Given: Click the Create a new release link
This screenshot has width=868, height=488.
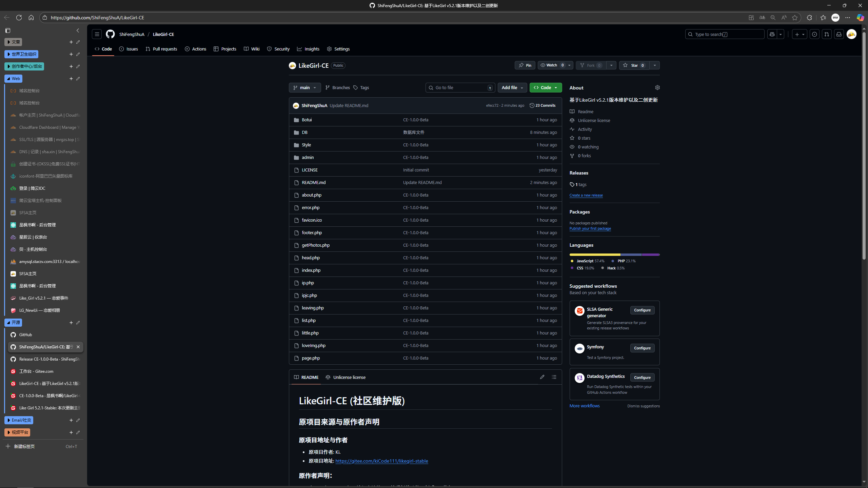Looking at the screenshot, I should point(586,195).
